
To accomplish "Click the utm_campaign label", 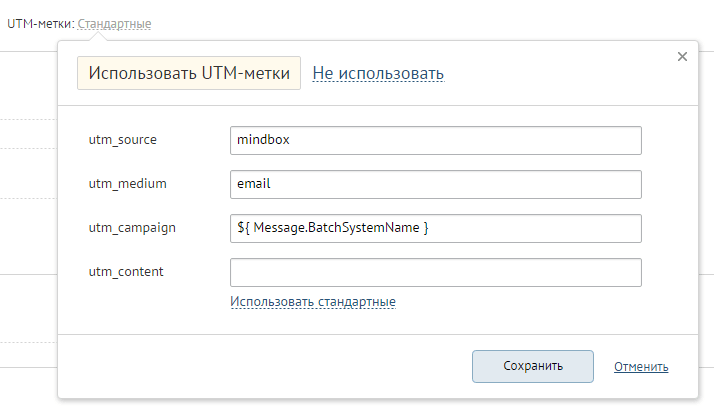I will pos(132,227).
